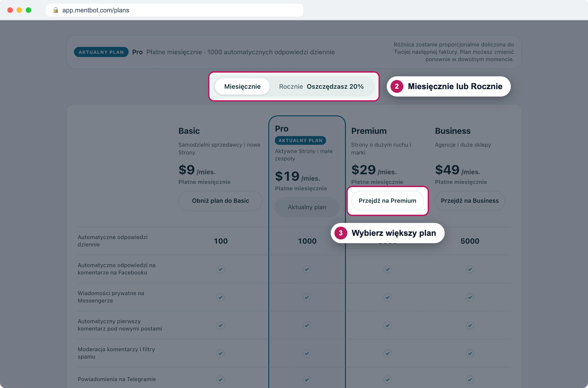Click the $49 /mies. Business price
Viewport: 588px width, 388px height.
[458, 170]
